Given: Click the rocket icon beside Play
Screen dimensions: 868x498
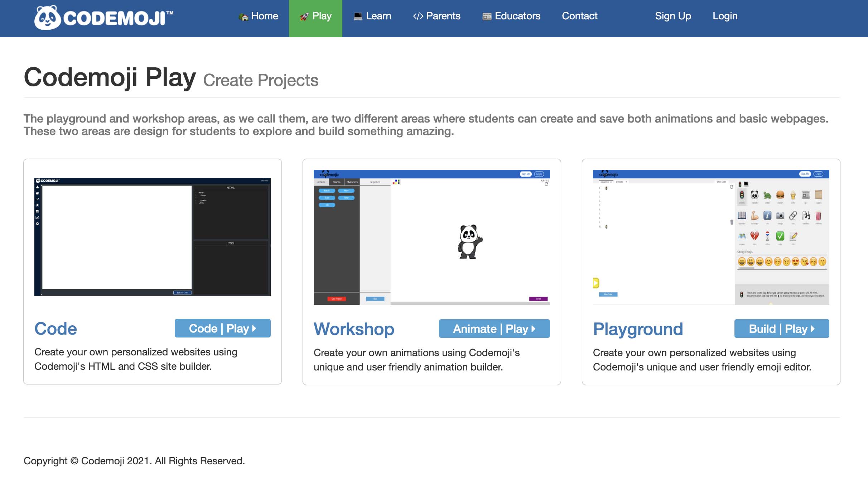Looking at the screenshot, I should (304, 16).
